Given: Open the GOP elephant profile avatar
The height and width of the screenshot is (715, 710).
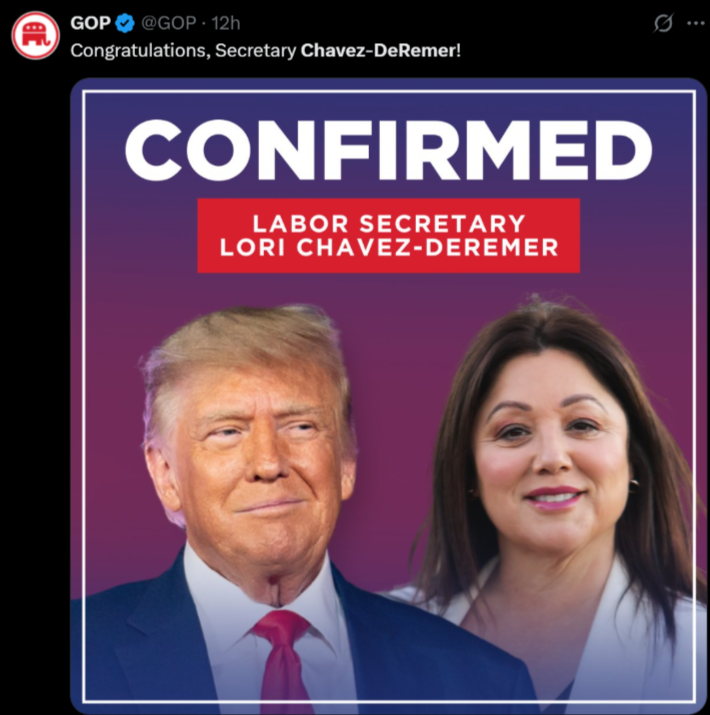Looking at the screenshot, I should [35, 35].
